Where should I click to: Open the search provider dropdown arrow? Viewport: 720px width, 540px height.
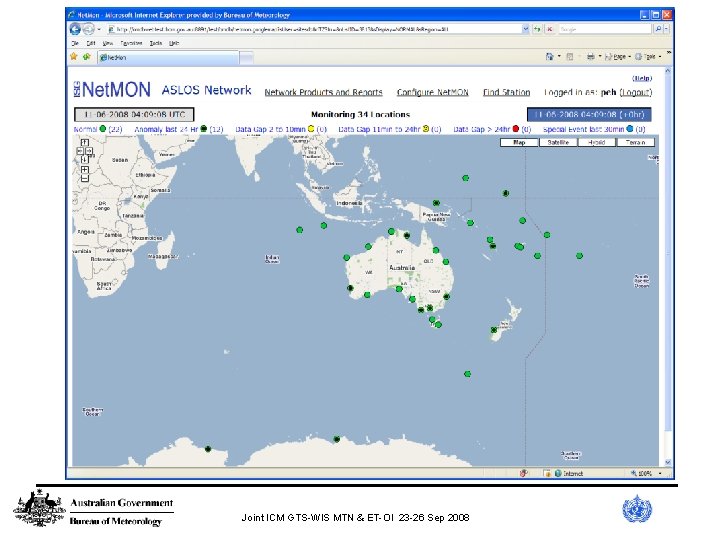(666, 29)
